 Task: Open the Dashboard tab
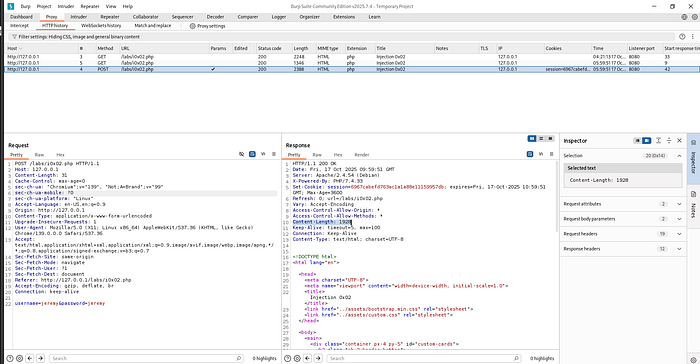[21, 17]
